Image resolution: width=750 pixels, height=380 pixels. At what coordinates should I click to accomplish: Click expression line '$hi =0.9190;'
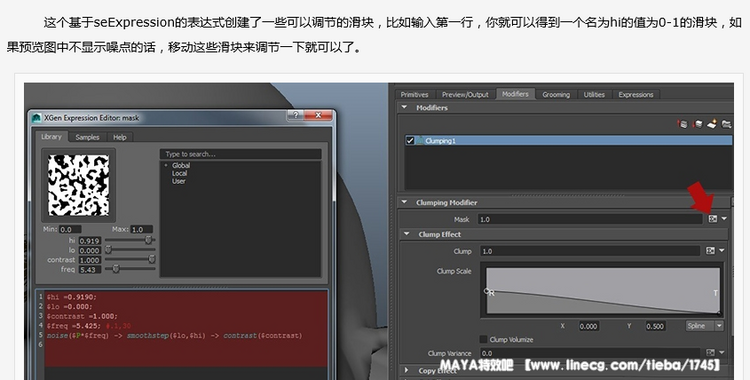[x=71, y=297]
